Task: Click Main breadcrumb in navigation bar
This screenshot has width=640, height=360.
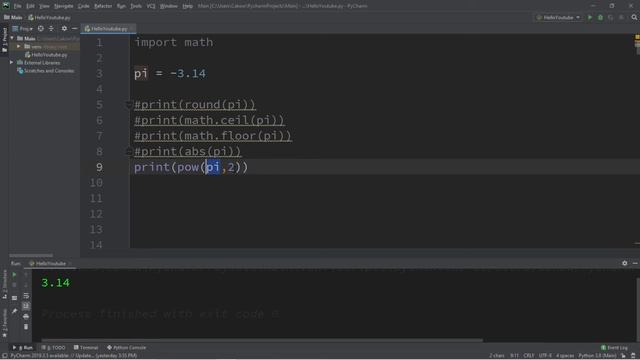Action: (x=13, y=18)
